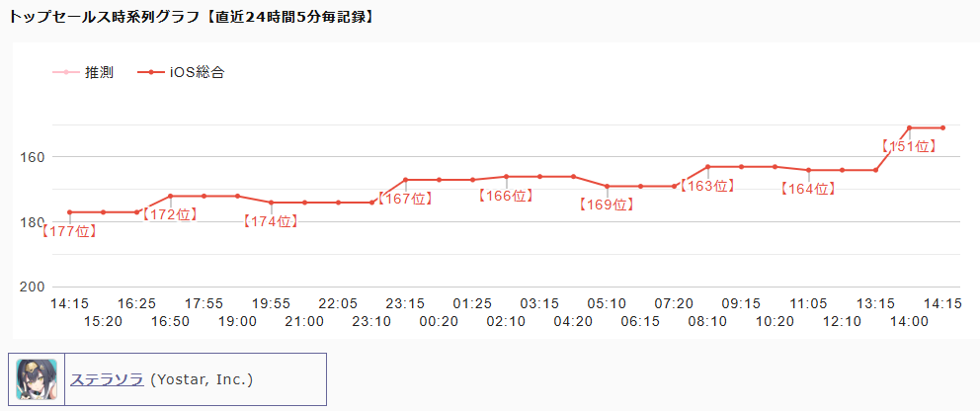Click the 【172位】 data label
The width and height of the screenshot is (980, 411).
click(x=170, y=214)
